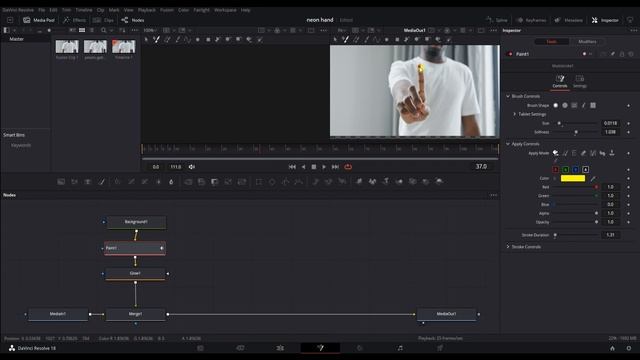
Task: Stop playback button
Action: pyautogui.click(x=313, y=167)
